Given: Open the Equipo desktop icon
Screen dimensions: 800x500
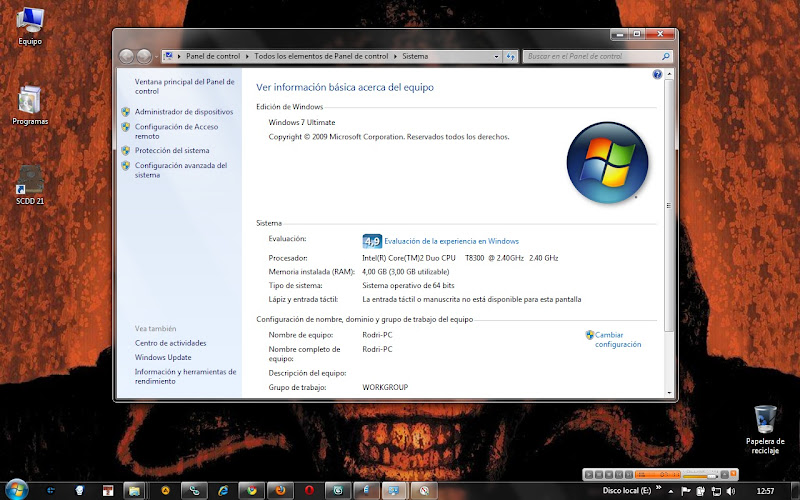Looking at the screenshot, I should 30,27.
